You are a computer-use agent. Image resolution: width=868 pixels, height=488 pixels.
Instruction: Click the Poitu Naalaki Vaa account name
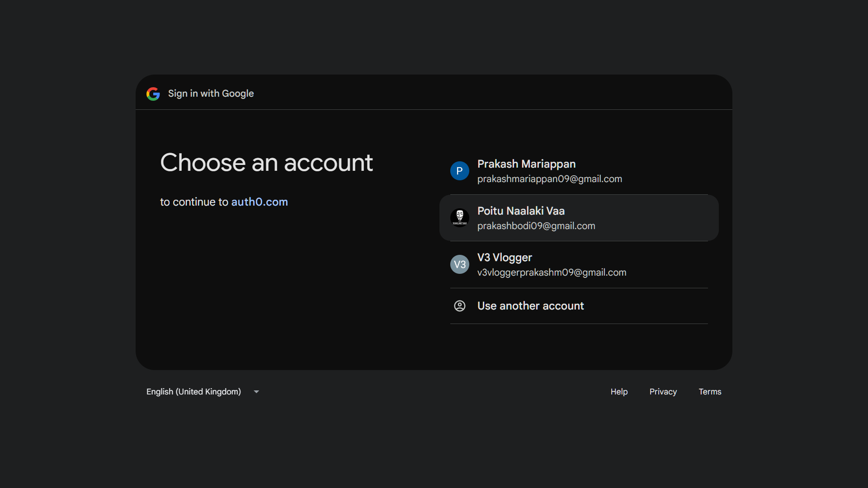pyautogui.click(x=521, y=211)
